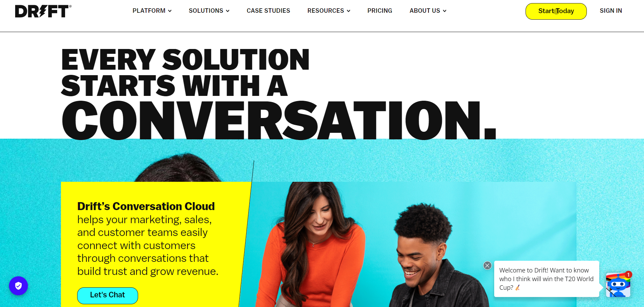This screenshot has width=644, height=307.
Task: Expand the Platform menu chevron
Action: pyautogui.click(x=170, y=11)
